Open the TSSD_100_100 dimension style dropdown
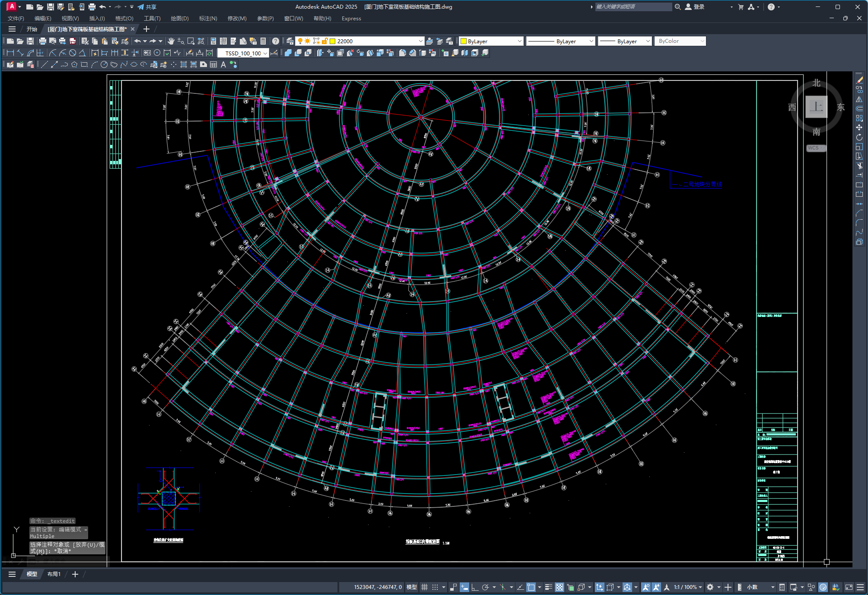Viewport: 868px width, 595px height. [x=265, y=53]
